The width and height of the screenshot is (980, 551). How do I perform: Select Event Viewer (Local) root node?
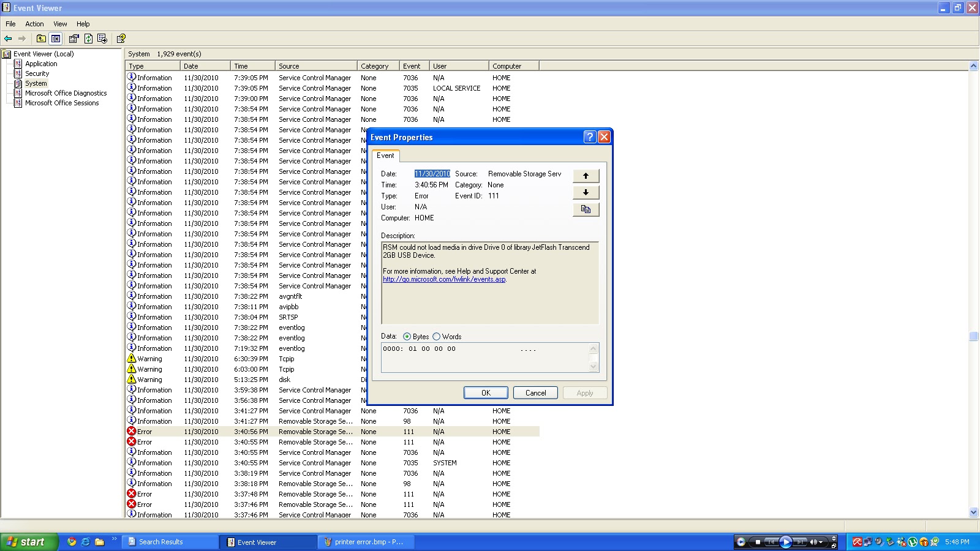[43, 54]
